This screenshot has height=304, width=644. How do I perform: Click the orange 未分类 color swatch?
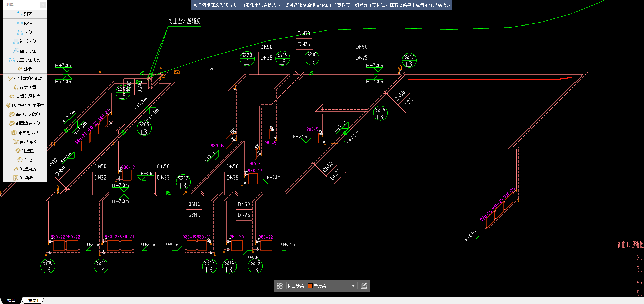310,286
